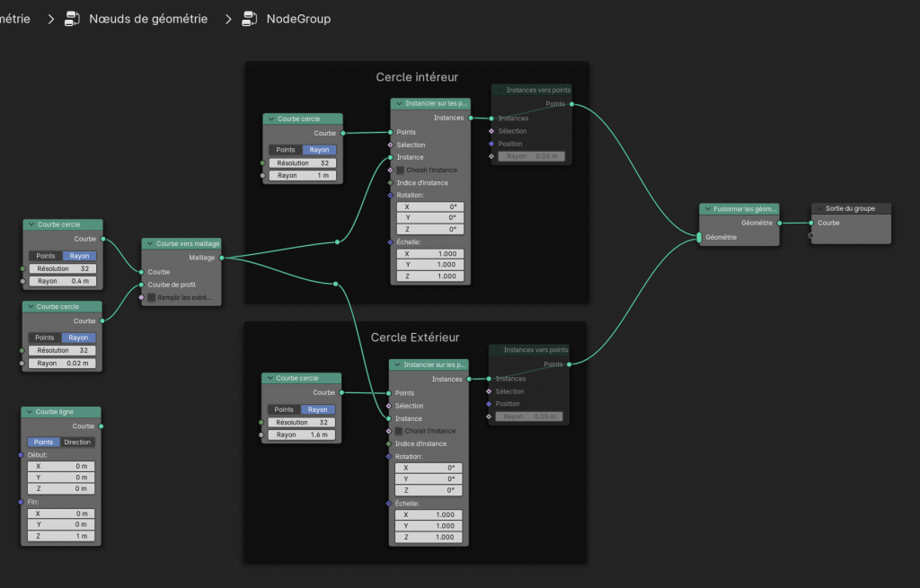Enable Choisir l'instance in Cercle Extérieur frame

point(399,431)
